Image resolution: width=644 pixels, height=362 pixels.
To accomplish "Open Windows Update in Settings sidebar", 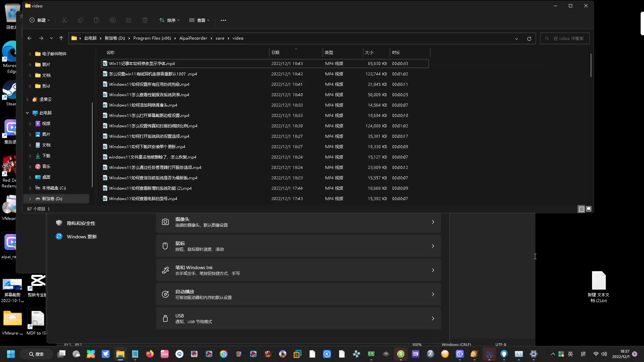I will pos(82,237).
